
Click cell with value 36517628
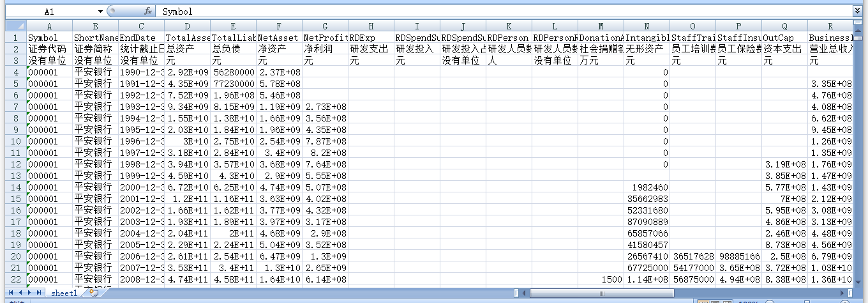pos(692,256)
